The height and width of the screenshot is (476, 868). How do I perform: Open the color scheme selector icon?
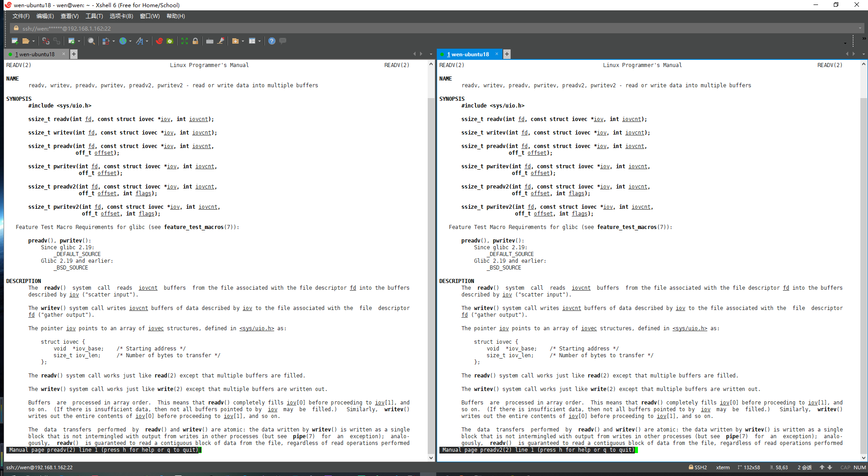click(x=106, y=41)
